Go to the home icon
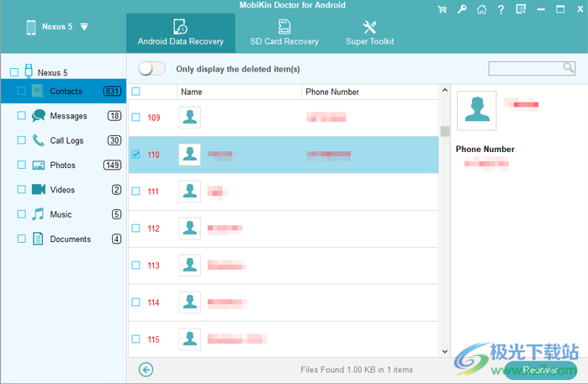 [x=481, y=9]
